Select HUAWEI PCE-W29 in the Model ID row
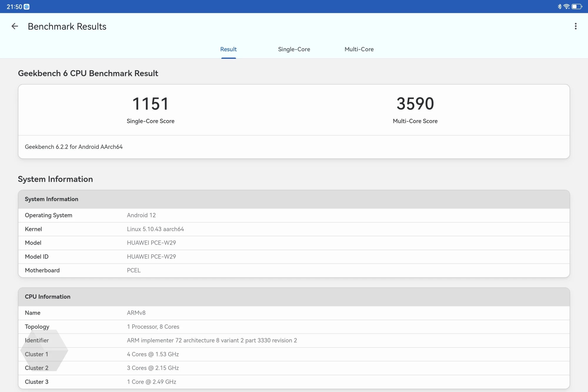The width and height of the screenshot is (588, 392). click(151, 257)
